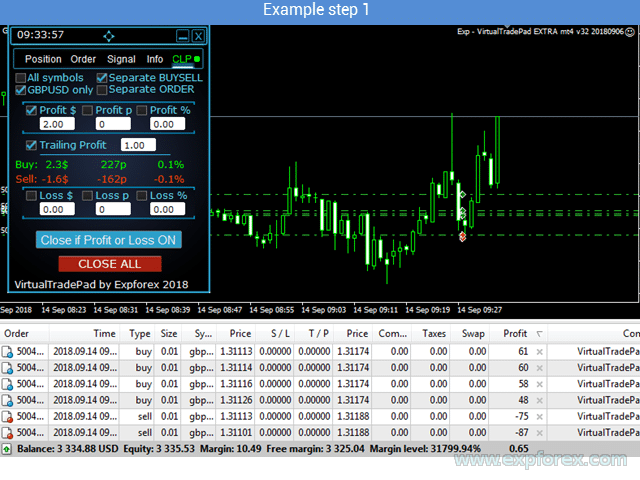
Task: Enable the Loss p checkbox
Action: [87, 196]
